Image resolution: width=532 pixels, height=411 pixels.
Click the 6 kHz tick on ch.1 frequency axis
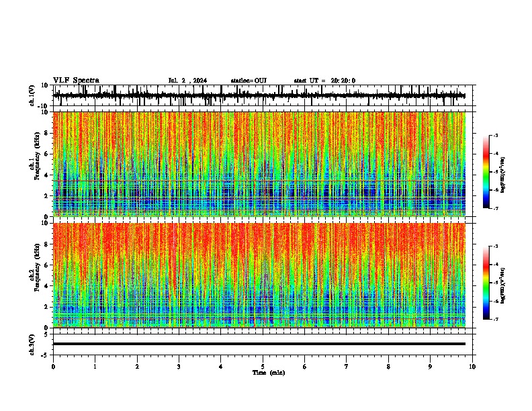(47, 154)
